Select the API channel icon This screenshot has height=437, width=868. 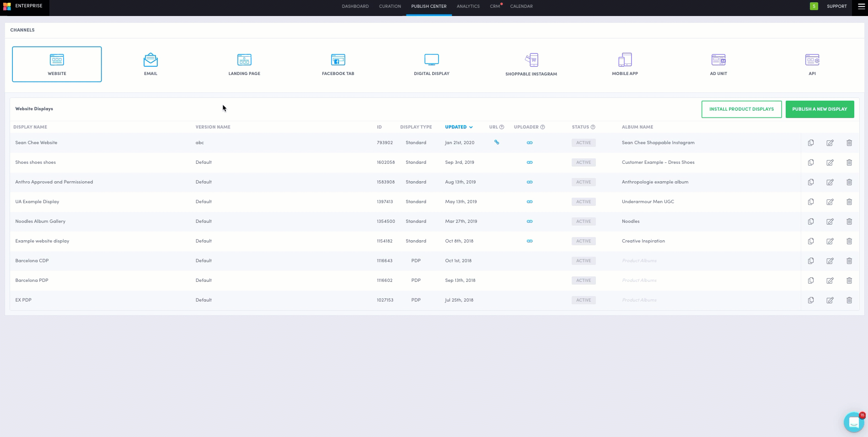[812, 60]
